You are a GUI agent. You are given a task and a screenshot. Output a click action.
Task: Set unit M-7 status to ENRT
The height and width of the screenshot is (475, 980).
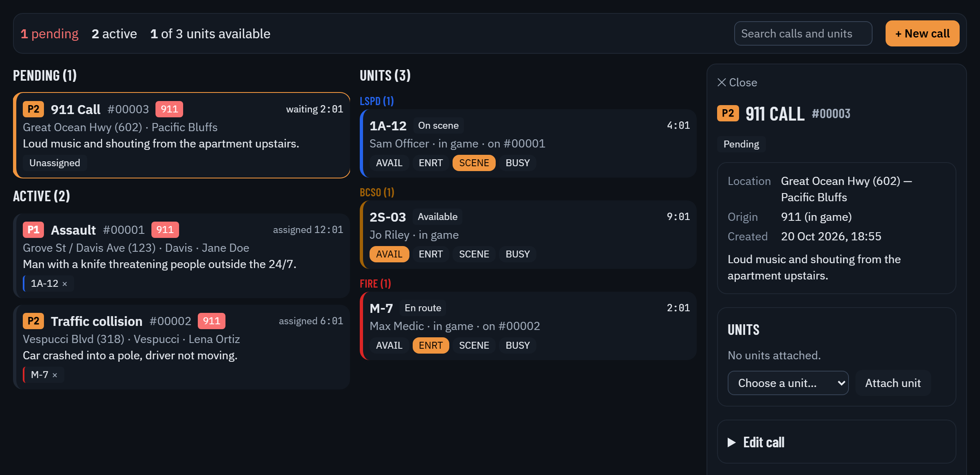(431, 345)
